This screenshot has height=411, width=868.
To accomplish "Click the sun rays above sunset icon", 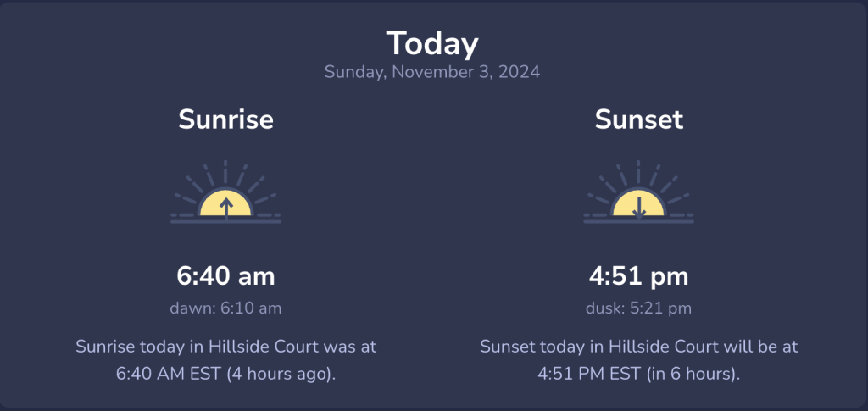I will tap(639, 178).
